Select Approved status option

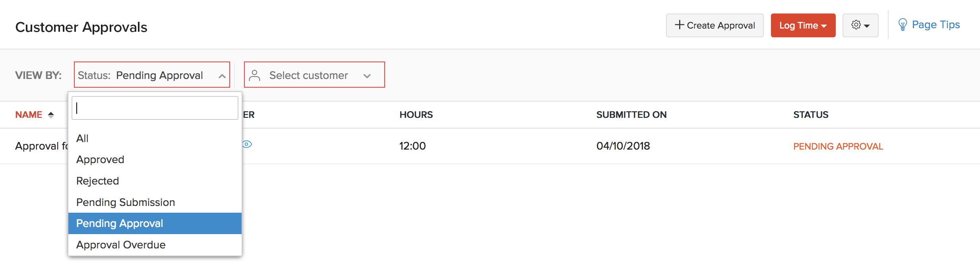tap(100, 160)
